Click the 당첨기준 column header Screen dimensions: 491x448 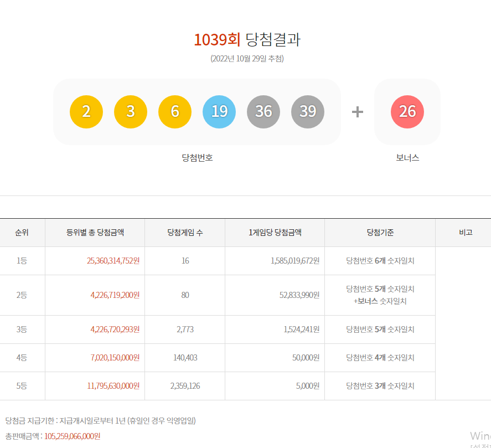[380, 233]
